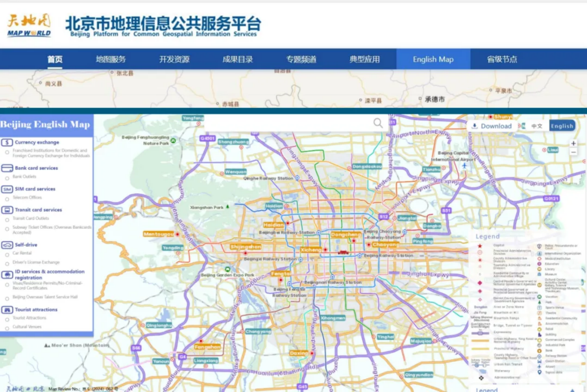The image size is (587, 392).
Task: Switch to the English Map tab
Action: pos(433,59)
